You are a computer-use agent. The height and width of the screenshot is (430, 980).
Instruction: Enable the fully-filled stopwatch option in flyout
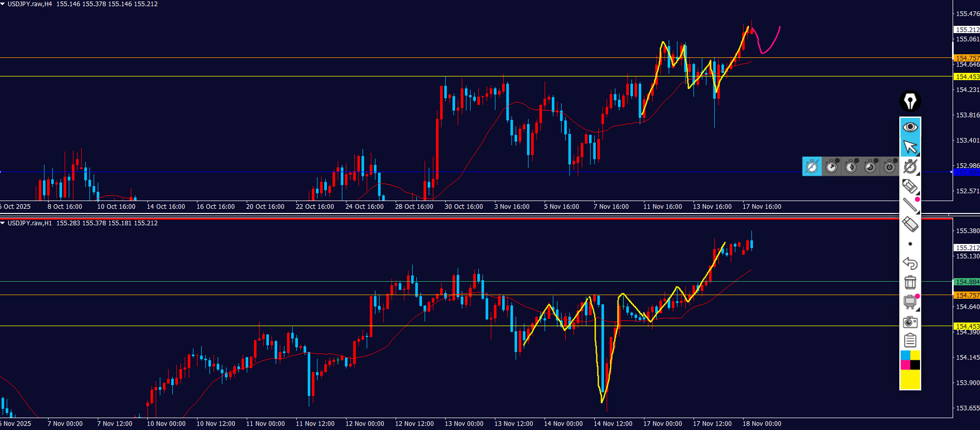[x=889, y=166]
